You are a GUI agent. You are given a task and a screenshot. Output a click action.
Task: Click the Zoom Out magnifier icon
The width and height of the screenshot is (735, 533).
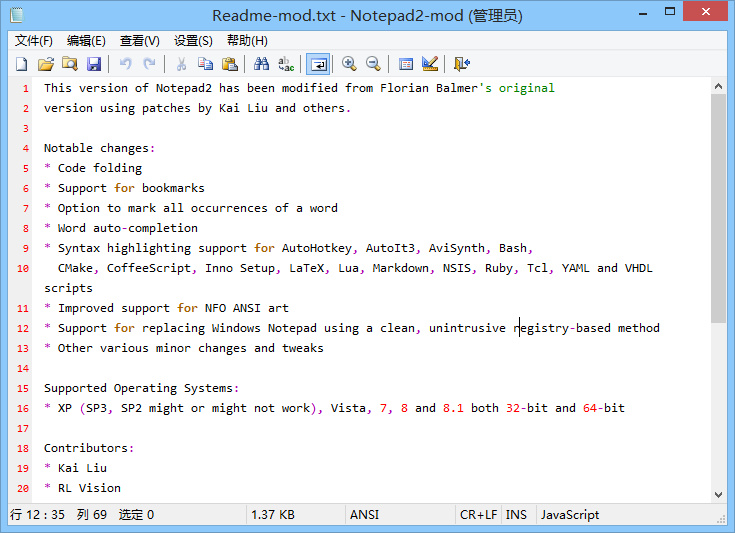click(374, 64)
